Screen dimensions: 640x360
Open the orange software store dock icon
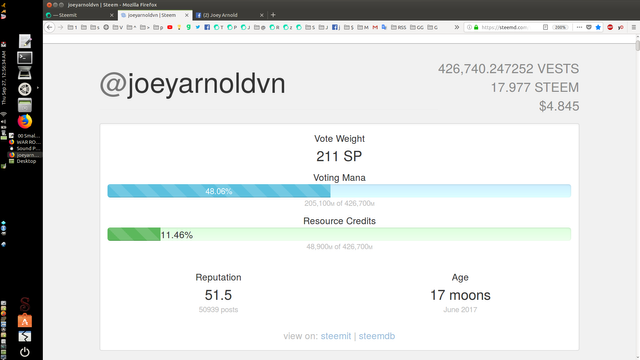(x=24, y=321)
